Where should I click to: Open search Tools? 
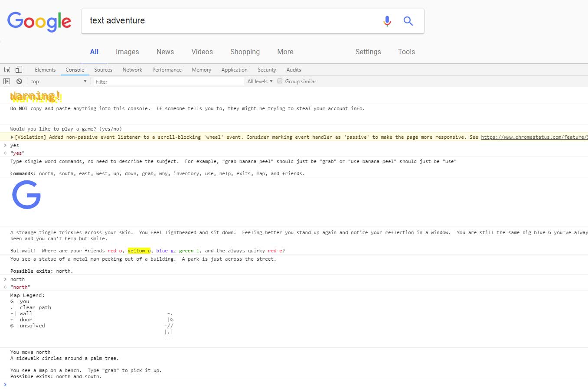coord(406,52)
